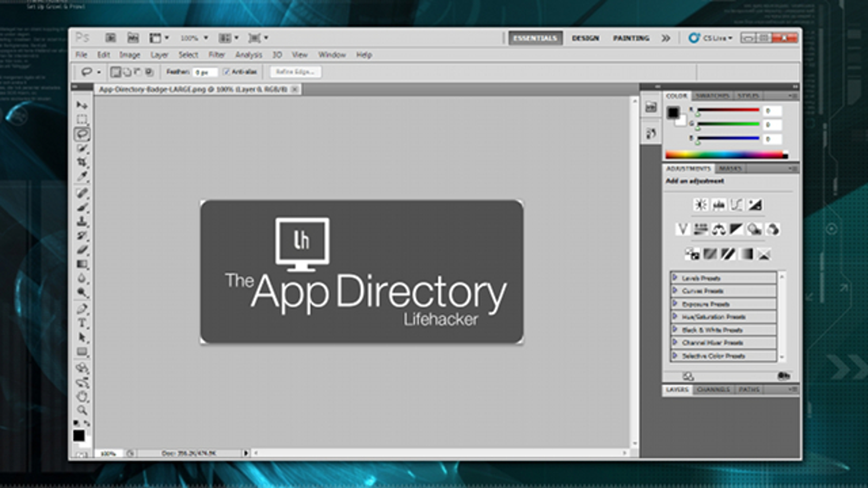The width and height of the screenshot is (868, 488).
Task: Select the Pen tool
Action: coord(82,309)
